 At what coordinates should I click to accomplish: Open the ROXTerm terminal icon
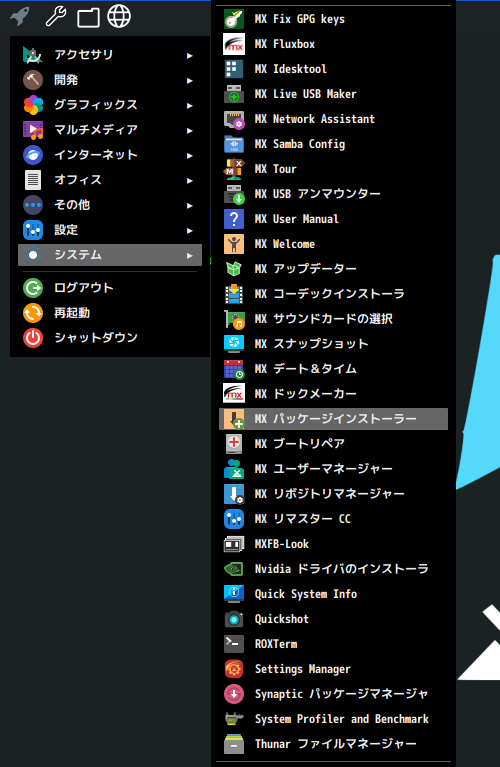(x=234, y=644)
